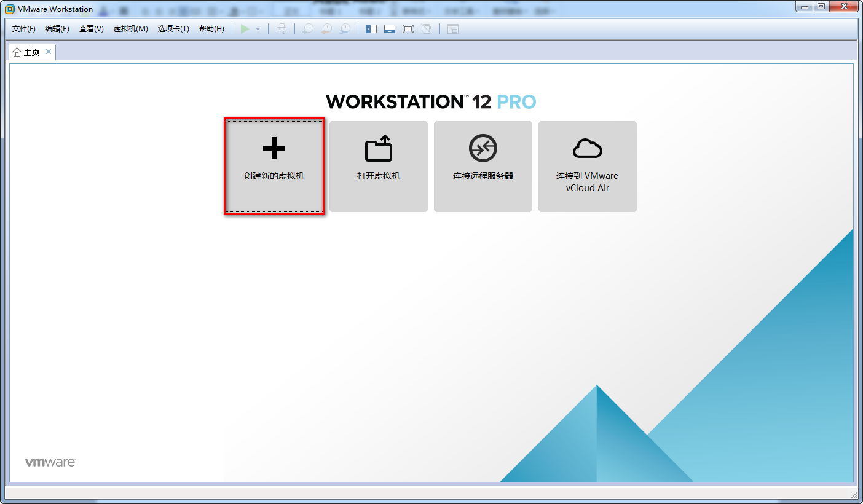Close the 主页 tab

click(49, 52)
